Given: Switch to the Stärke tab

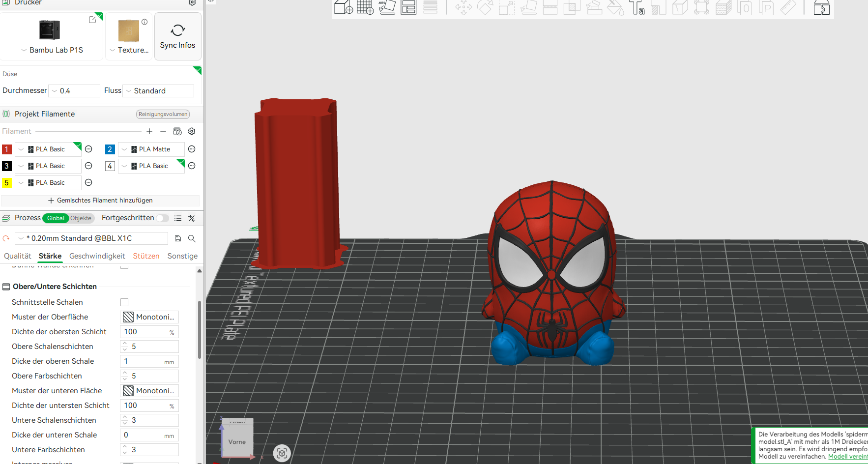Looking at the screenshot, I should click(50, 256).
